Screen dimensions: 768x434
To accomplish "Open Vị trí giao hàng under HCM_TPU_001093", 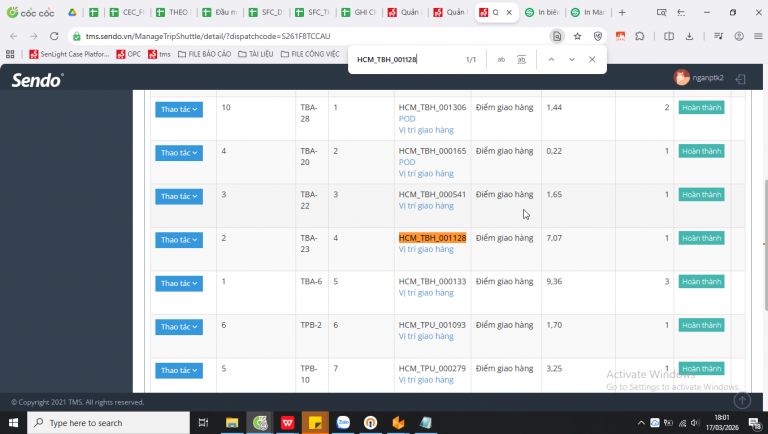I will [x=426, y=336].
